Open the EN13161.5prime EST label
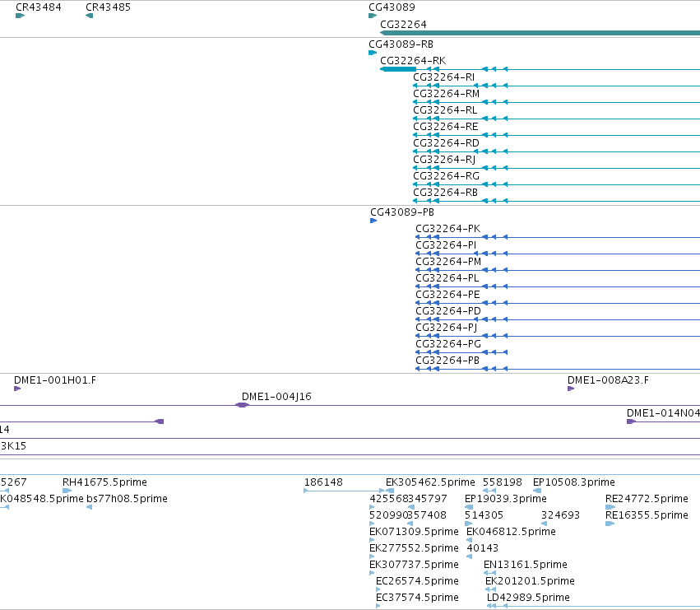Screen dimensions: 700x610 526,565
